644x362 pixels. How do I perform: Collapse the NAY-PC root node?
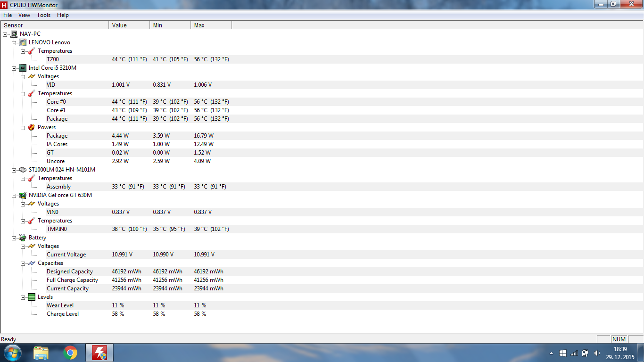pos(5,34)
